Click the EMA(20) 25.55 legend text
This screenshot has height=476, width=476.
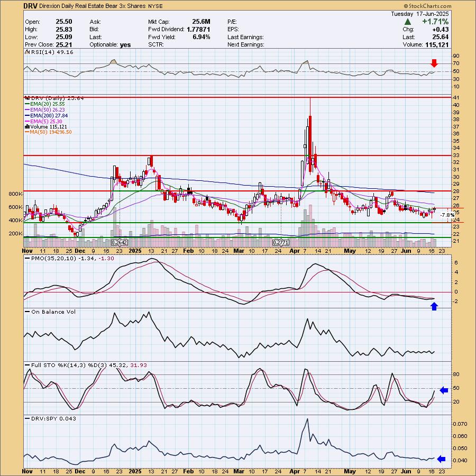[x=48, y=104]
